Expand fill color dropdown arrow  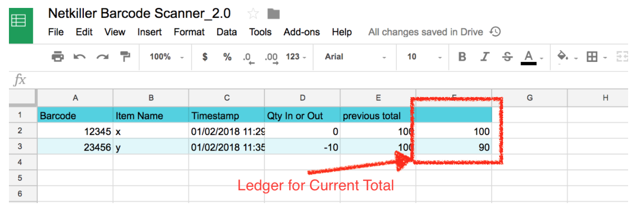[x=576, y=58]
